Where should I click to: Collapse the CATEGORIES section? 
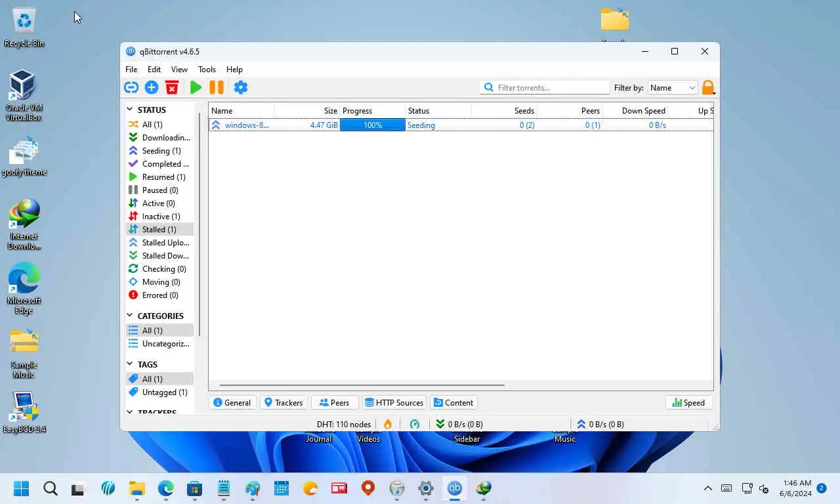[130, 316]
